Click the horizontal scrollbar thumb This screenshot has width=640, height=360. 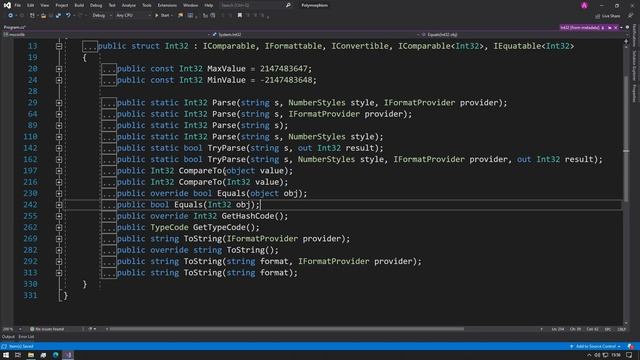click(x=287, y=329)
